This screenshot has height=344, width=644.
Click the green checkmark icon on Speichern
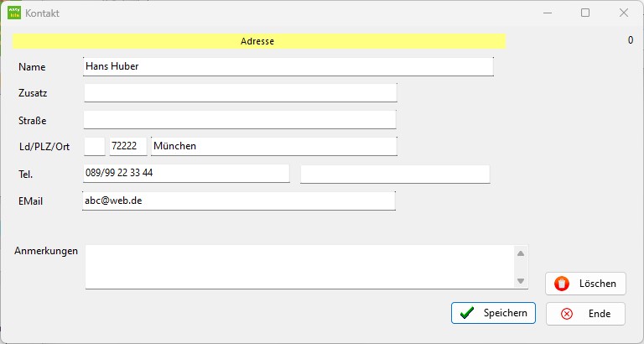(x=467, y=313)
